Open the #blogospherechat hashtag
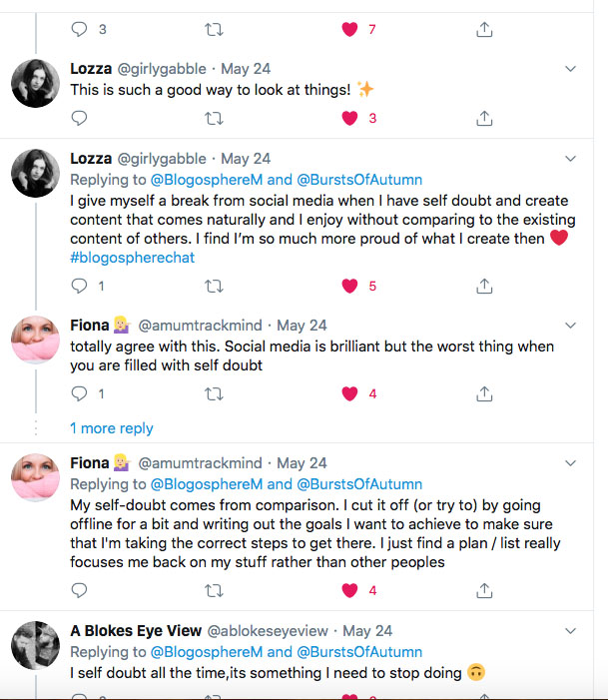This screenshot has width=608, height=700. point(132,258)
